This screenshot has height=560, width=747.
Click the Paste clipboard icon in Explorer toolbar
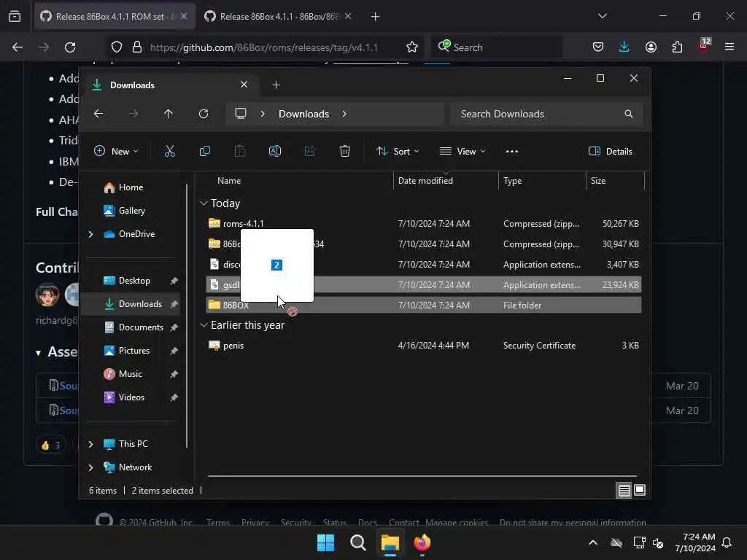point(239,152)
